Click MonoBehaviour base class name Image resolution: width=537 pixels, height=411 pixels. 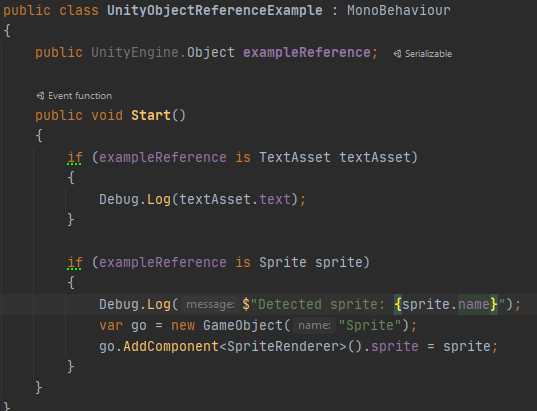click(399, 10)
